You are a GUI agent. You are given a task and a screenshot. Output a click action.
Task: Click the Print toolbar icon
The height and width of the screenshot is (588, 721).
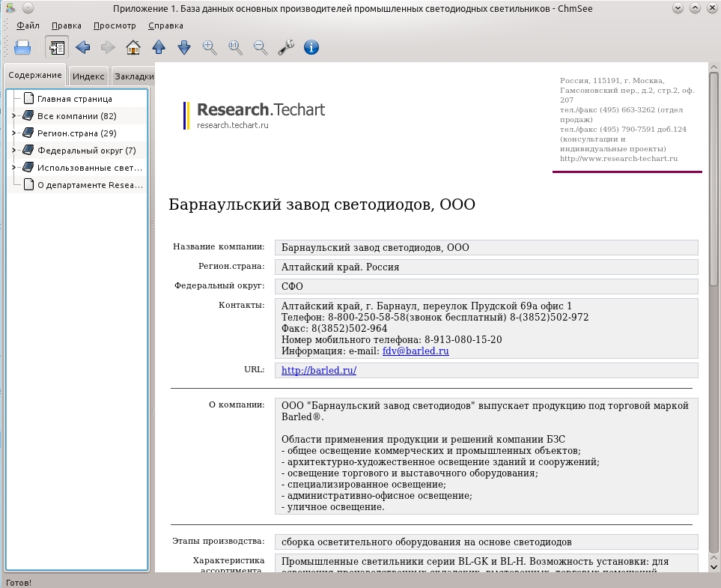pyautogui.click(x=22, y=47)
